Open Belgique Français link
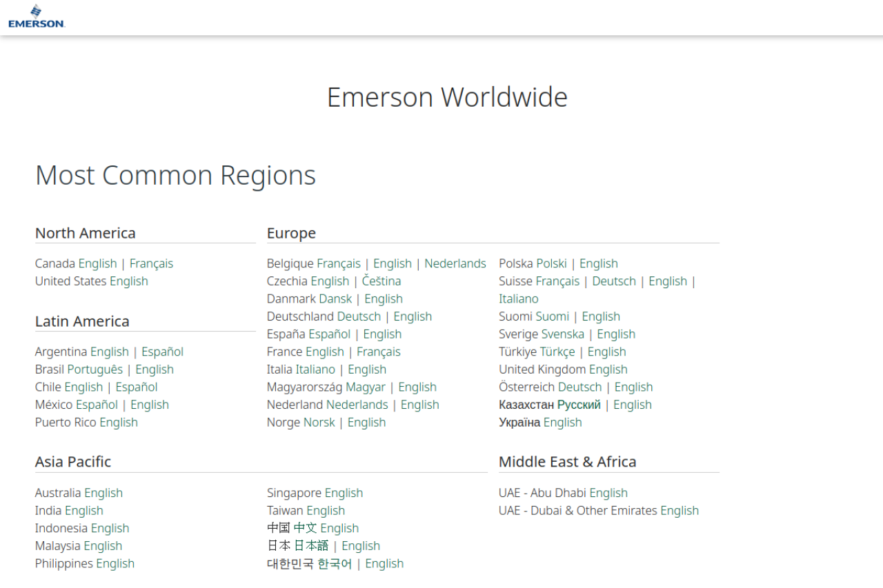883x588 pixels. pyautogui.click(x=339, y=263)
